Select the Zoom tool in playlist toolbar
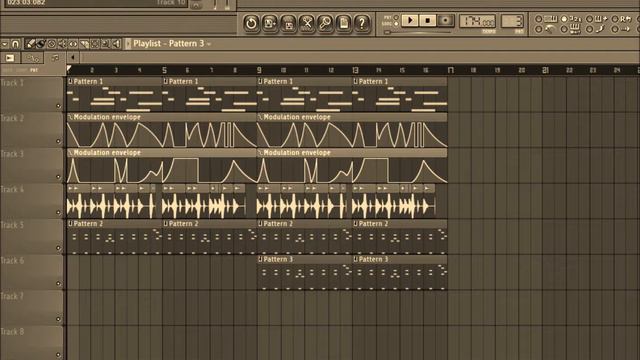The image size is (640, 360). click(x=105, y=44)
